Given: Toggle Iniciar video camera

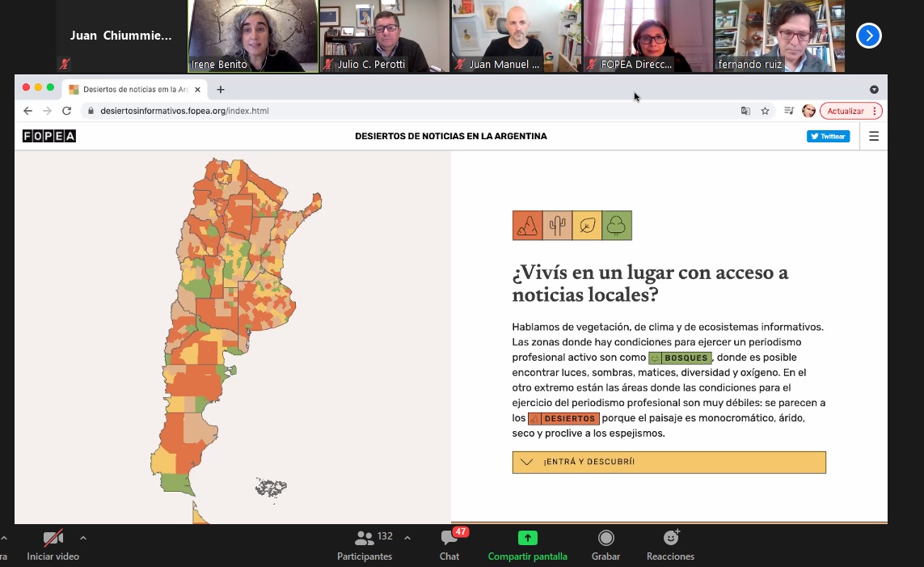Looking at the screenshot, I should tap(53, 538).
